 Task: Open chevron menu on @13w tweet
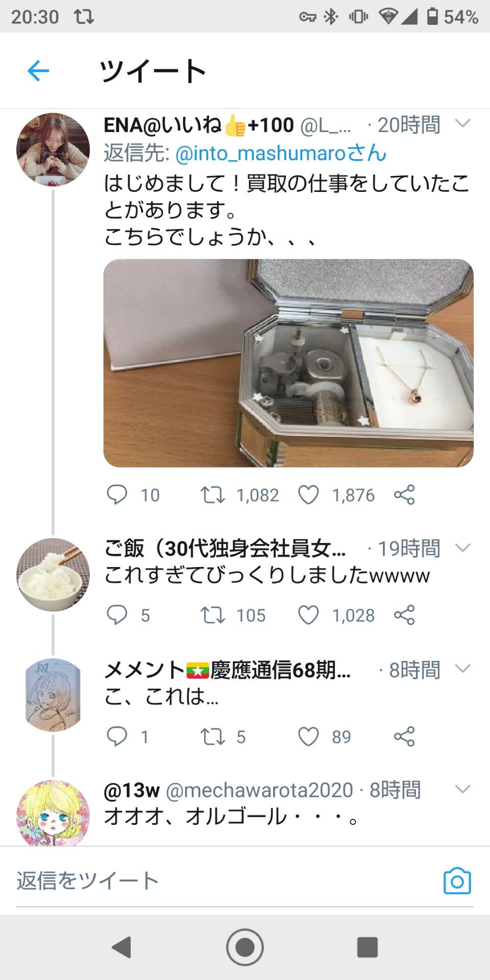(462, 789)
